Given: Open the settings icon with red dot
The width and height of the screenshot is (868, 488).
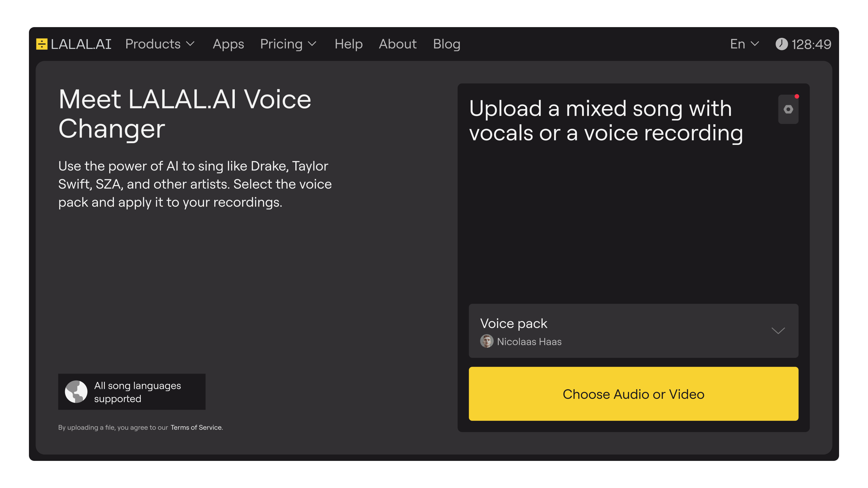Looking at the screenshot, I should tap(788, 109).
